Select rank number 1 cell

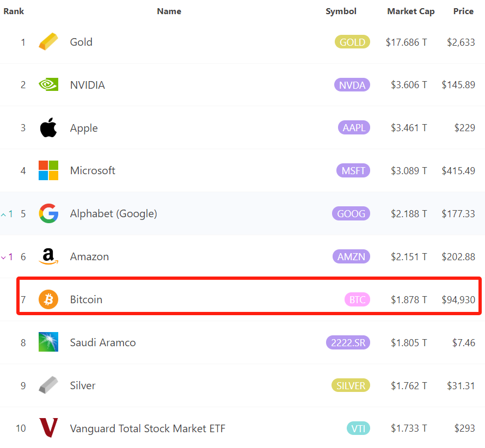pos(23,42)
